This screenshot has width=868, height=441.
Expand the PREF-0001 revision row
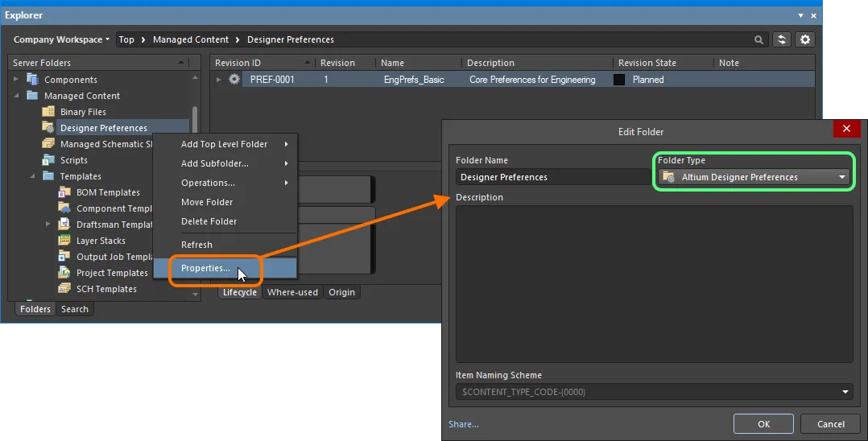point(219,80)
